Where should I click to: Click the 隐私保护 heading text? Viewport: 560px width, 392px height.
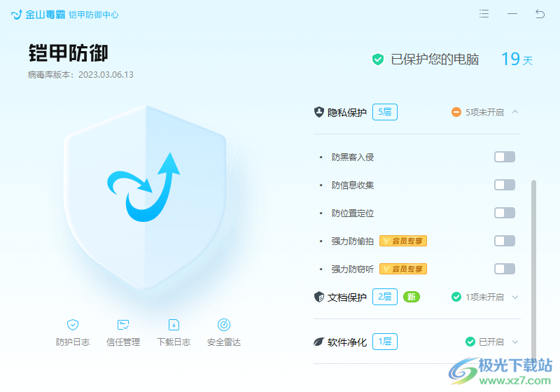tap(346, 113)
